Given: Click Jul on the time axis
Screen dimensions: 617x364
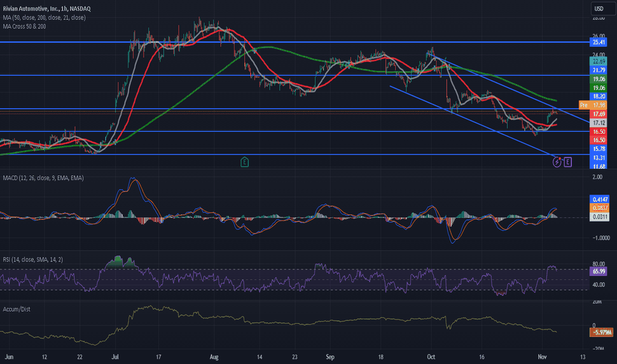Looking at the screenshot, I should coord(115,357).
